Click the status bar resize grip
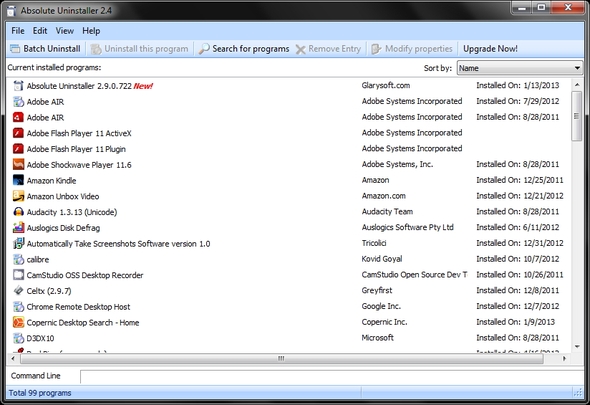Image resolution: width=590 pixels, height=405 pixels. click(x=578, y=393)
